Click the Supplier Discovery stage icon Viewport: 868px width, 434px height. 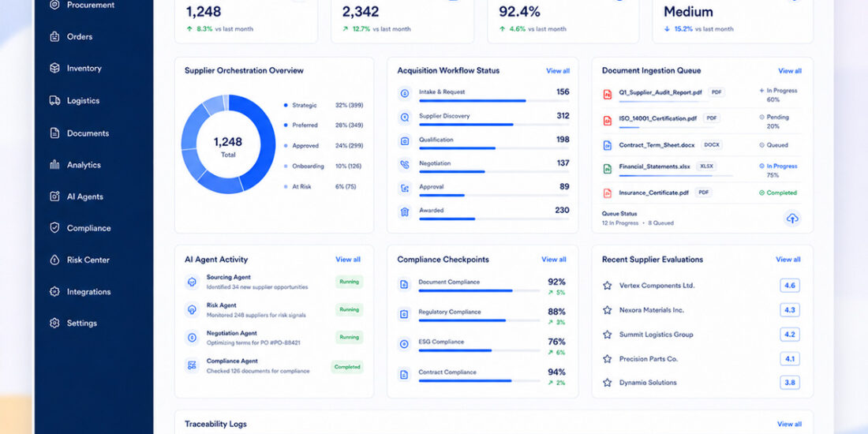[405, 117]
